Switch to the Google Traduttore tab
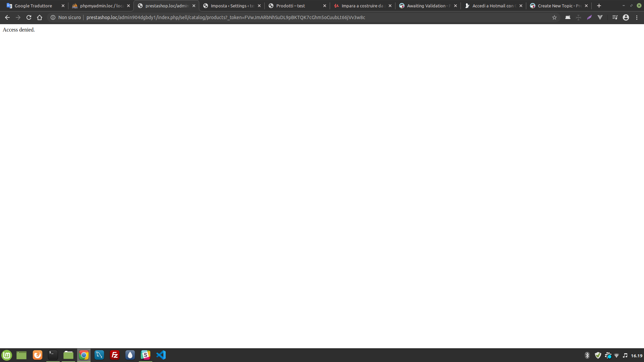 point(34,6)
